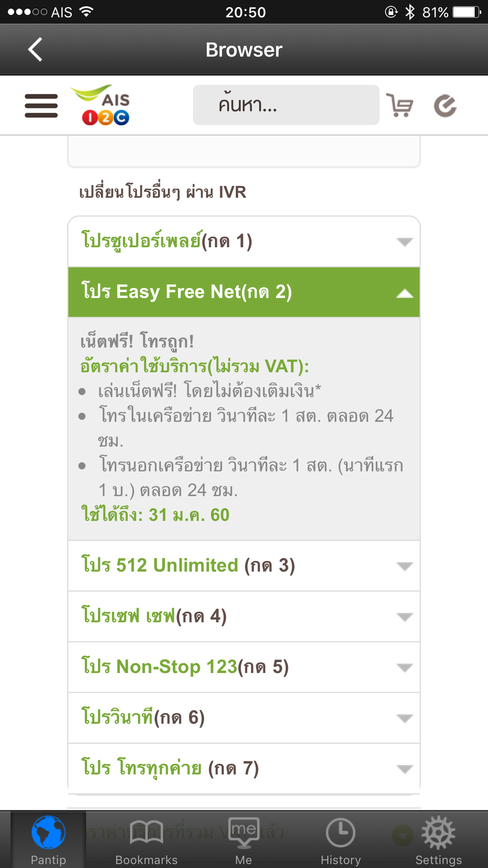Tap the grey checkmark circle icon
The height and width of the screenshot is (868, 488).
(445, 105)
